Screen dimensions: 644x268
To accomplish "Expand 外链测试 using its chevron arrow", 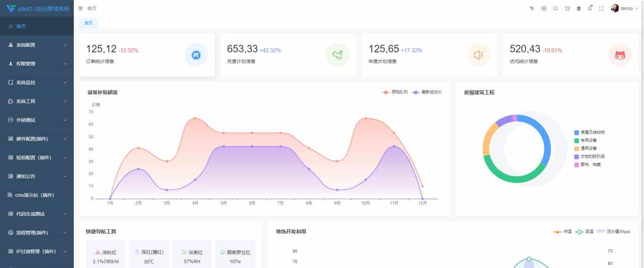I will [65, 120].
